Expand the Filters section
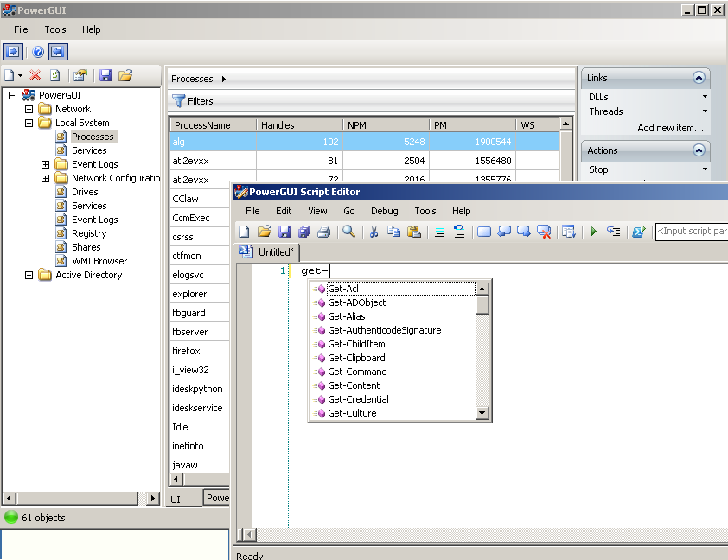Image resolution: width=728 pixels, height=560 pixels. click(193, 101)
